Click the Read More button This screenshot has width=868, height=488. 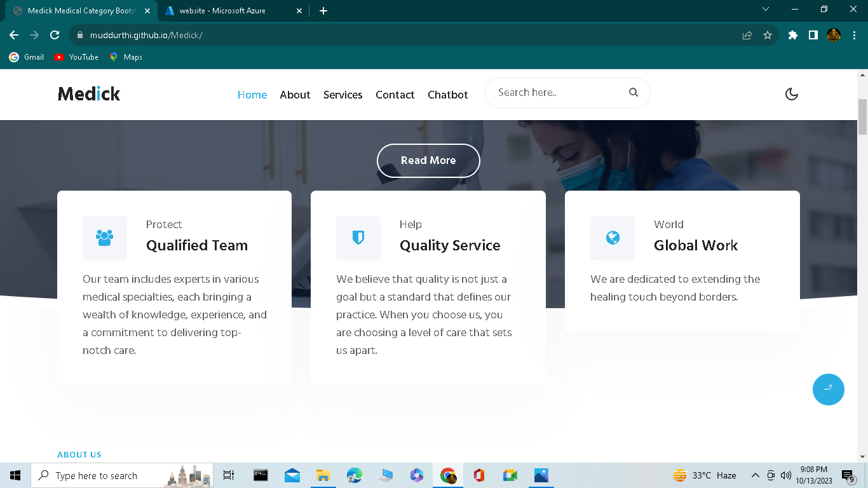click(x=428, y=160)
